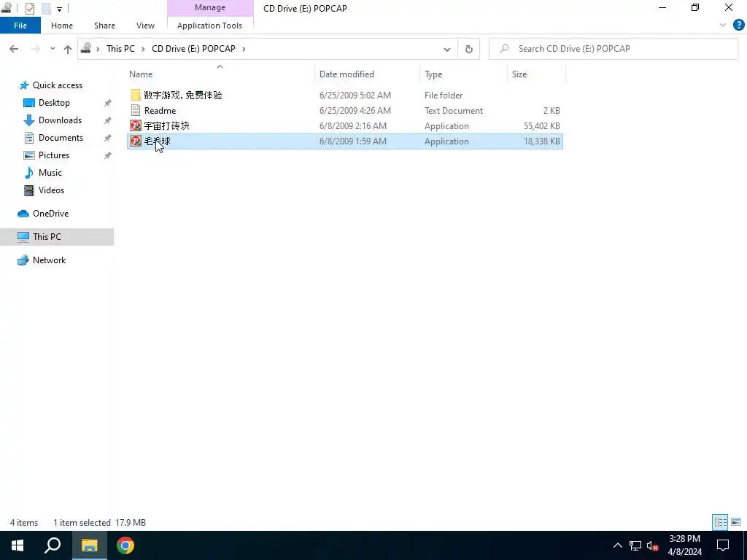The image size is (747, 560).
Task: Open the Help question mark icon
Action: coord(738,26)
